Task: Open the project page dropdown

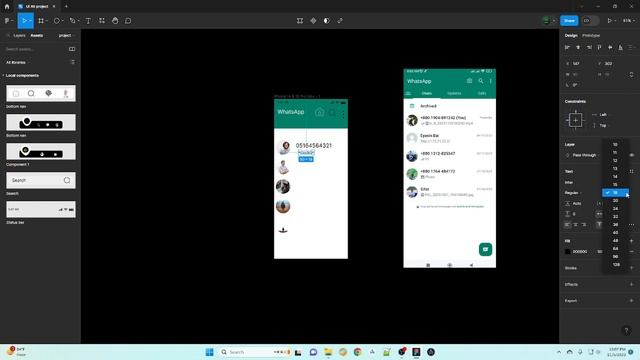Action: (67, 36)
